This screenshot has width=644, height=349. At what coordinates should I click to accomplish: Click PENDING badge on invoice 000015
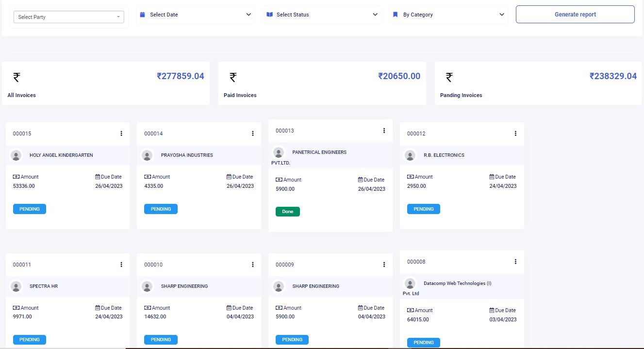point(30,209)
